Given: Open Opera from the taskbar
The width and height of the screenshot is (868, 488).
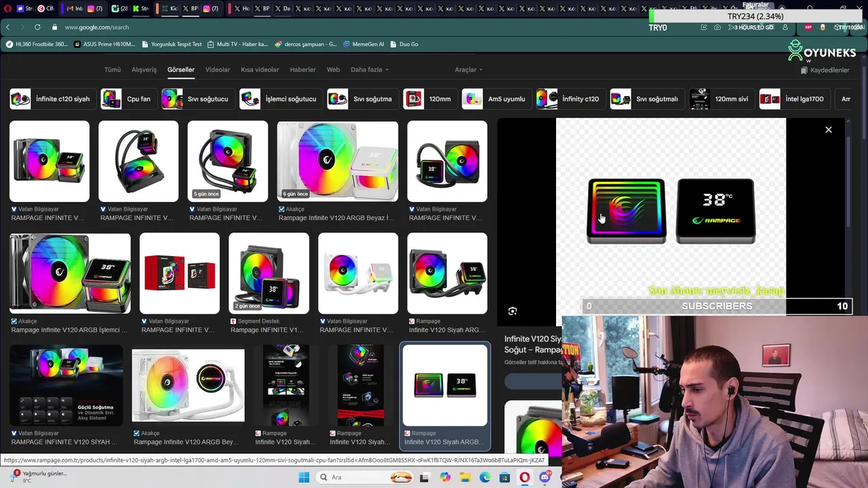Looking at the screenshot, I should [525, 477].
